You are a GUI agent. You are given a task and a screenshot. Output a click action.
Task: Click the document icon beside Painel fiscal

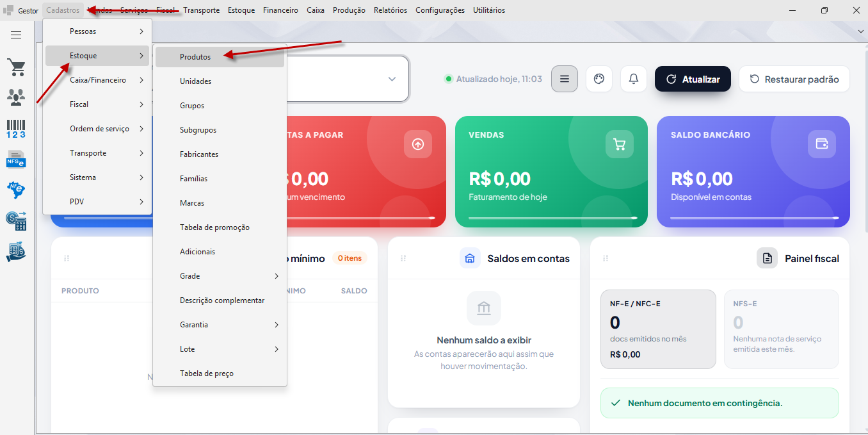[767, 258]
